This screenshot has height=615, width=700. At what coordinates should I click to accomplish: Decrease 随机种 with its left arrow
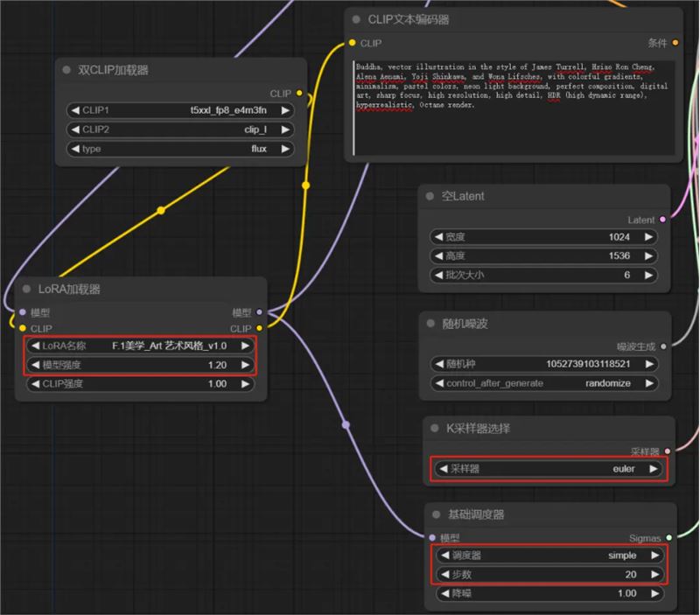[x=440, y=364]
